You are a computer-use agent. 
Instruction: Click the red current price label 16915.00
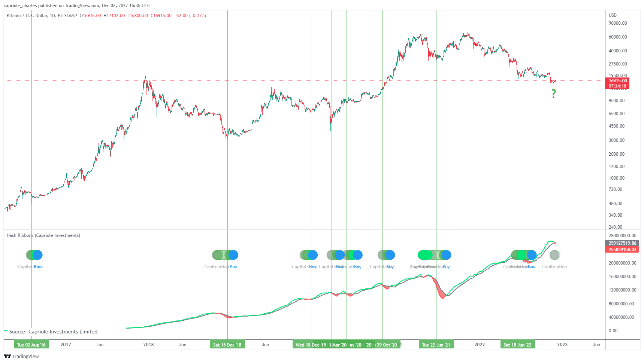point(617,81)
